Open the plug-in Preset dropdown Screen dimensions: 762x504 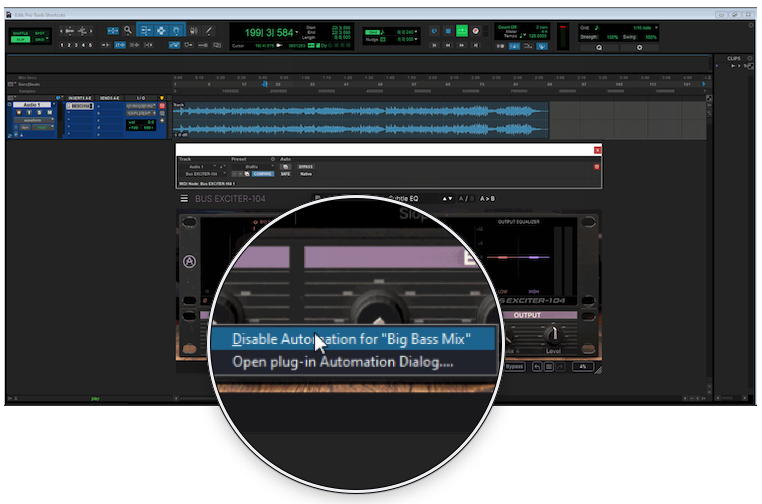tap(253, 167)
